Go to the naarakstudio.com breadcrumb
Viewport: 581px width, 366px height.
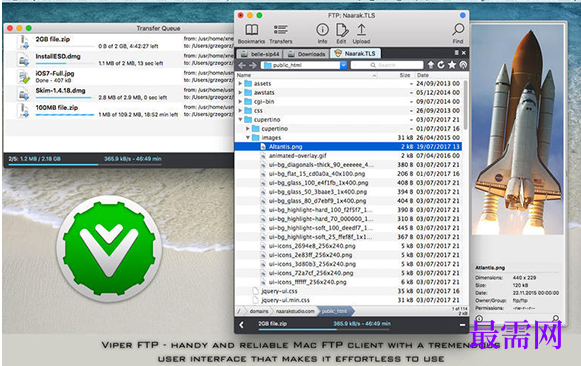(295, 311)
